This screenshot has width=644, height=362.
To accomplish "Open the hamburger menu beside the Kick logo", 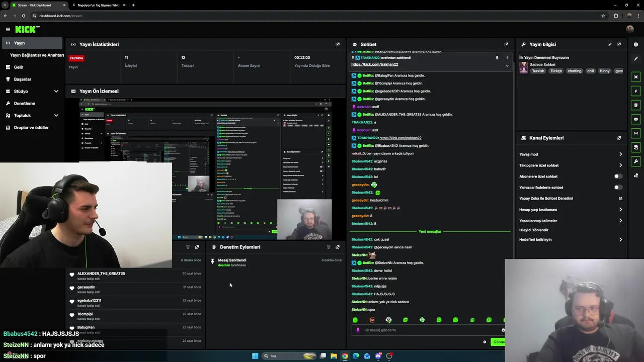I will pyautogui.click(x=8, y=30).
